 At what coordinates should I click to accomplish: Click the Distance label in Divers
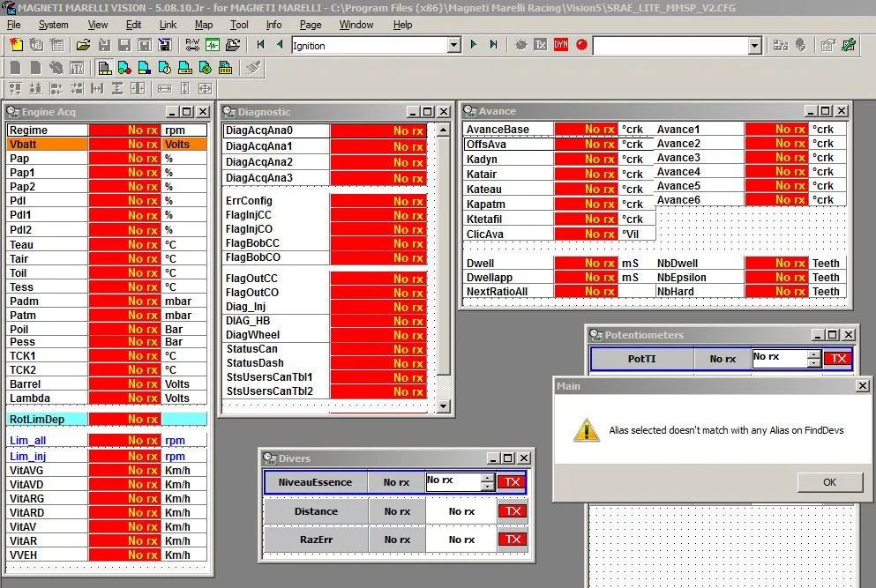click(x=316, y=511)
